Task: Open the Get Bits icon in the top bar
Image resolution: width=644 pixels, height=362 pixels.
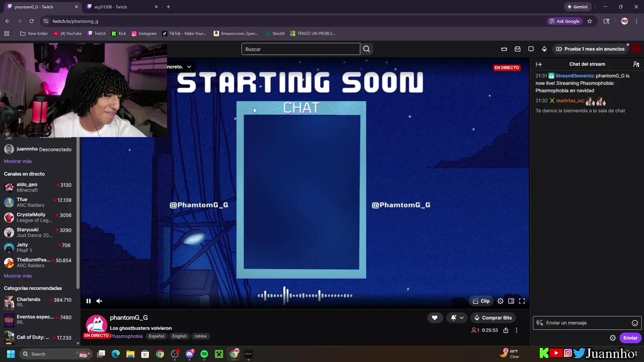Action: click(x=544, y=49)
